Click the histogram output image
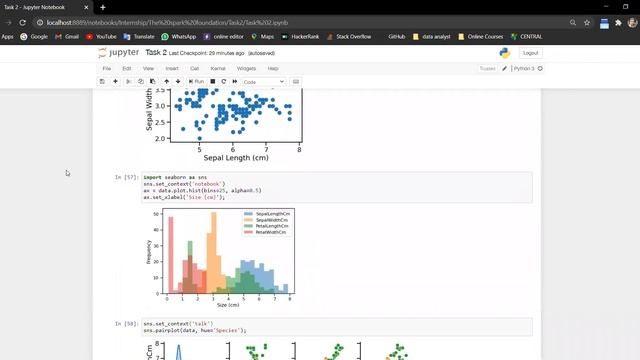The width and height of the screenshot is (640, 360). [220, 258]
